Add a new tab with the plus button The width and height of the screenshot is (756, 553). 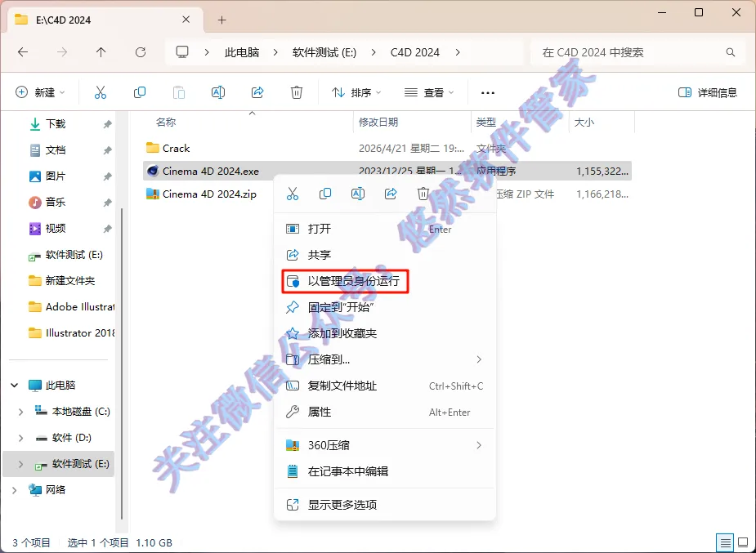pyautogui.click(x=221, y=20)
